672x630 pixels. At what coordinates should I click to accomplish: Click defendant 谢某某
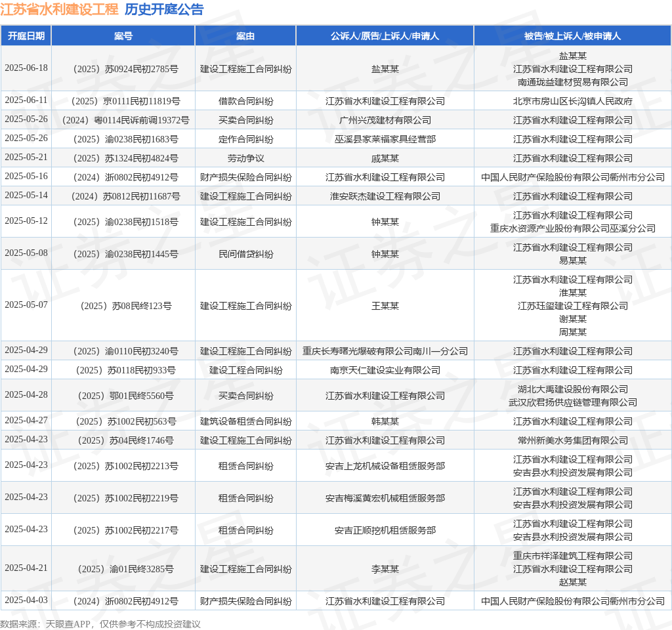572,319
